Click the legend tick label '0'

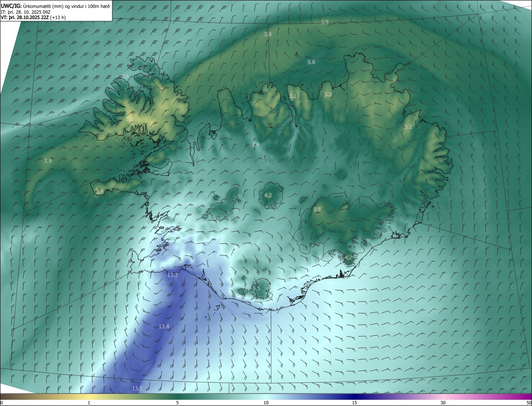pos(2,403)
